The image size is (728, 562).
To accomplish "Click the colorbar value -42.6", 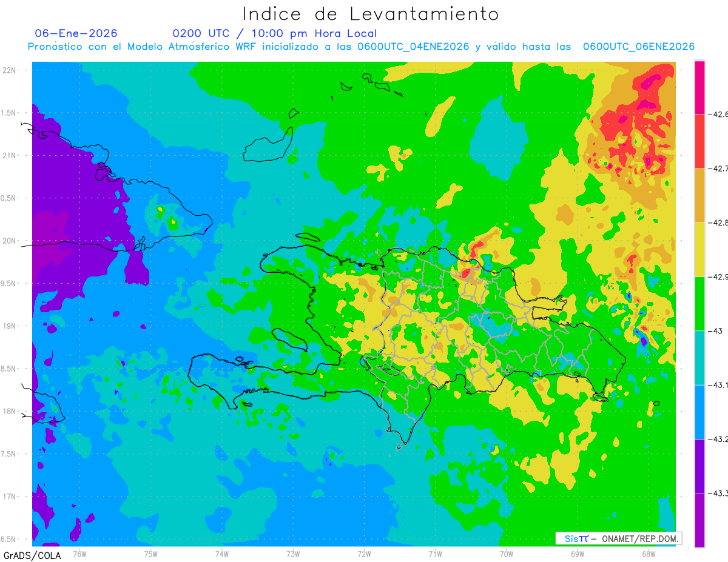I will [x=719, y=114].
